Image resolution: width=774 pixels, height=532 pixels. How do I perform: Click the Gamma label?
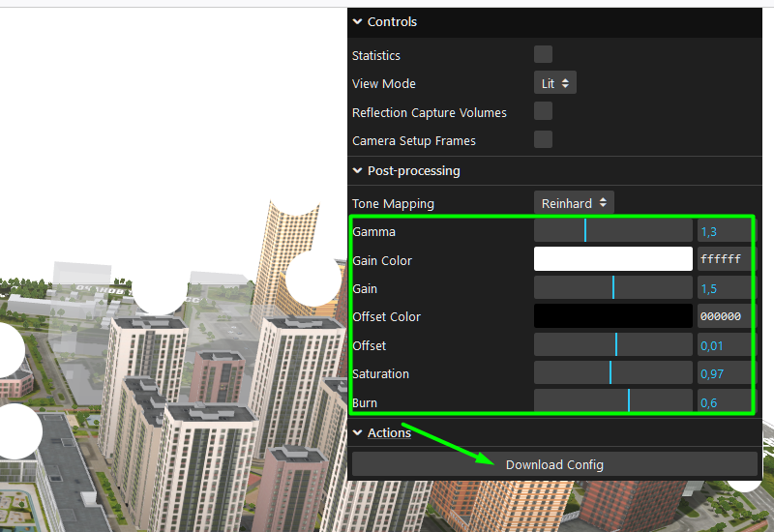tap(374, 232)
